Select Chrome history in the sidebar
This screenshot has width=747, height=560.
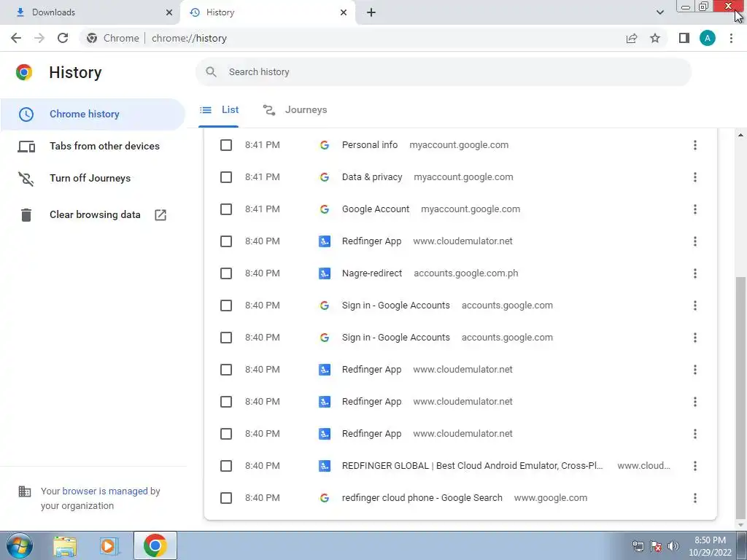92,114
